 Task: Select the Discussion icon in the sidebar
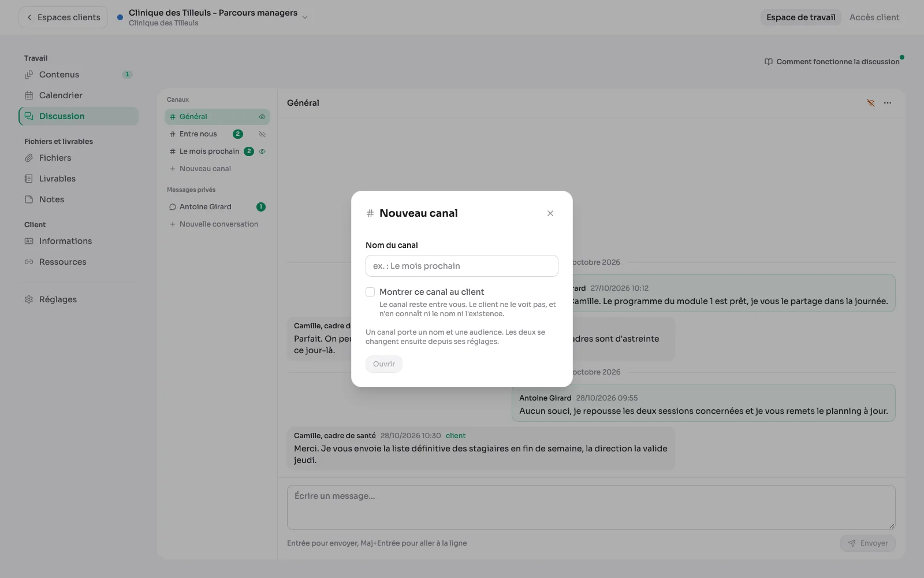29,116
